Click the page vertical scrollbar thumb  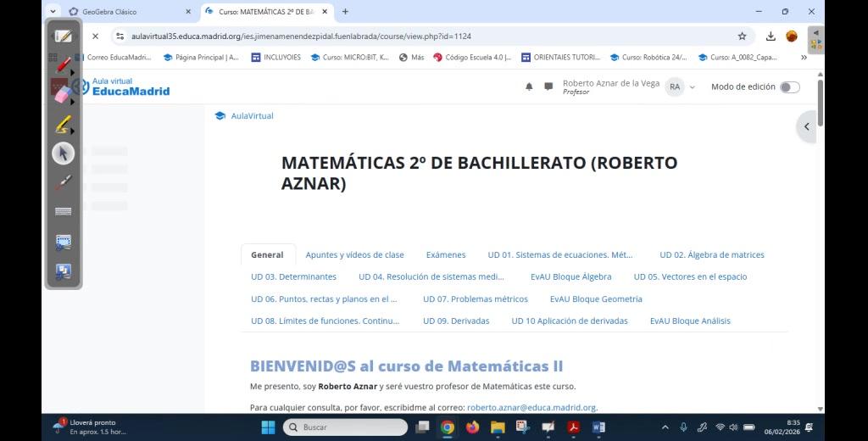click(x=821, y=103)
